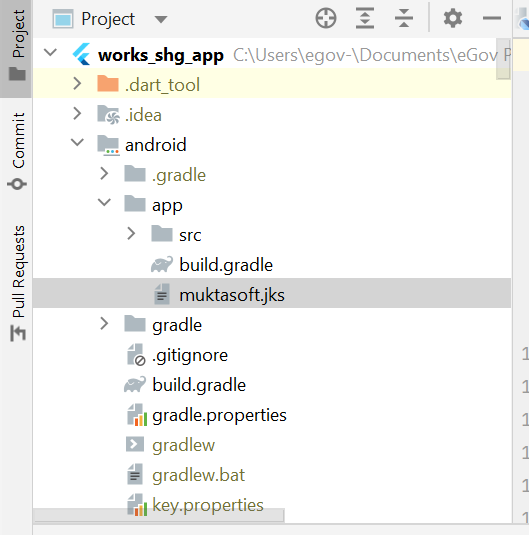Click the horizontal scrollbar of Project tree
The width and height of the screenshot is (529, 535).
159,515
